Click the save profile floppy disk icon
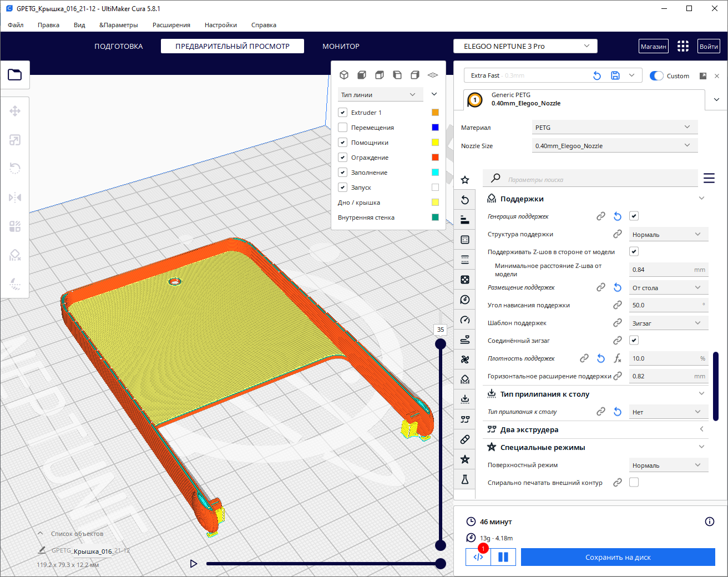The height and width of the screenshot is (577, 728). [x=615, y=75]
